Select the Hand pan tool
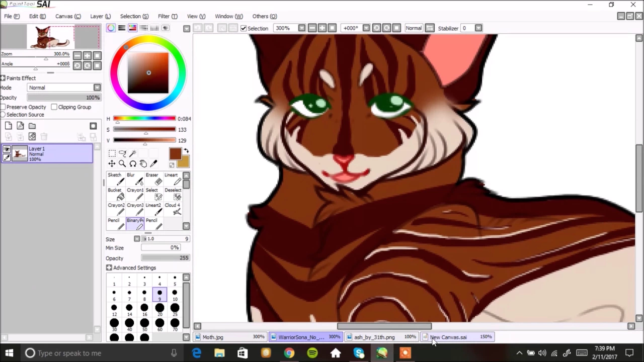The width and height of the screenshot is (644, 362). (143, 164)
